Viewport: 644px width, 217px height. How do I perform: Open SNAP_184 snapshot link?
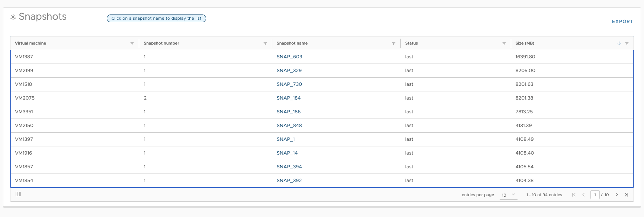(x=289, y=98)
